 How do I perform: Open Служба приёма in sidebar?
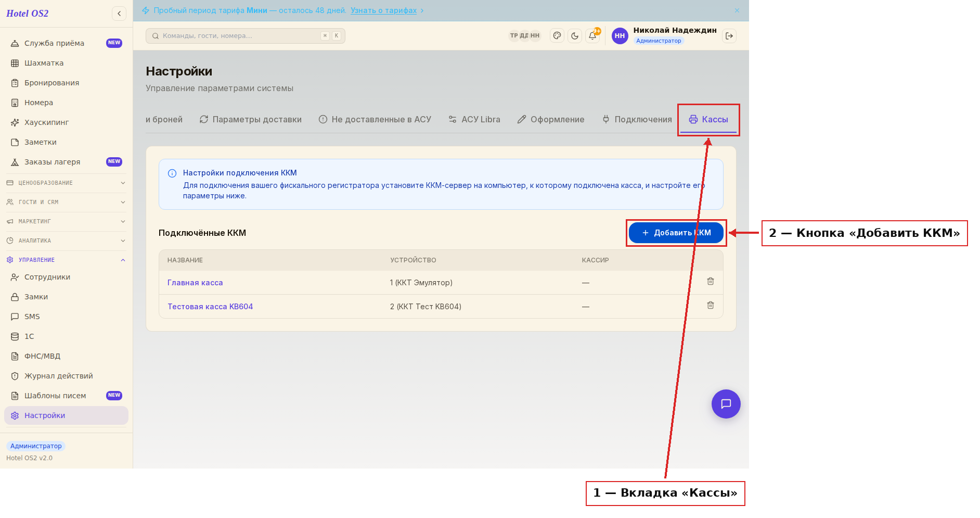pos(66,43)
